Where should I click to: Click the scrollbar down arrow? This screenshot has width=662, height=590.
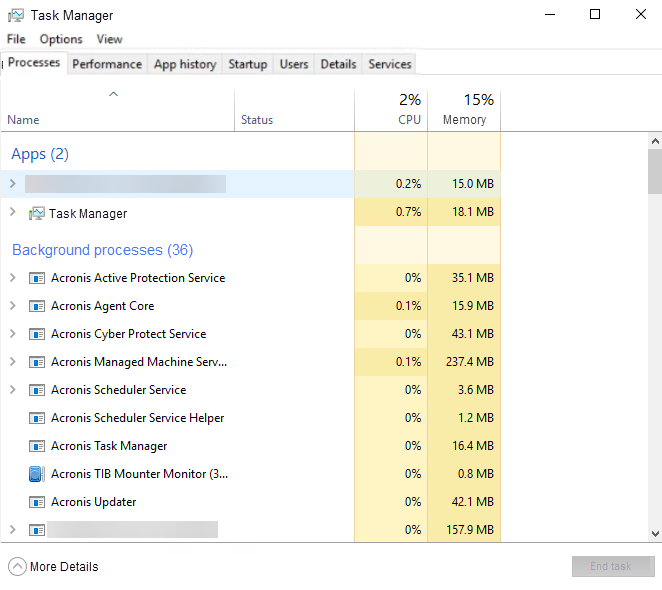pyautogui.click(x=655, y=534)
